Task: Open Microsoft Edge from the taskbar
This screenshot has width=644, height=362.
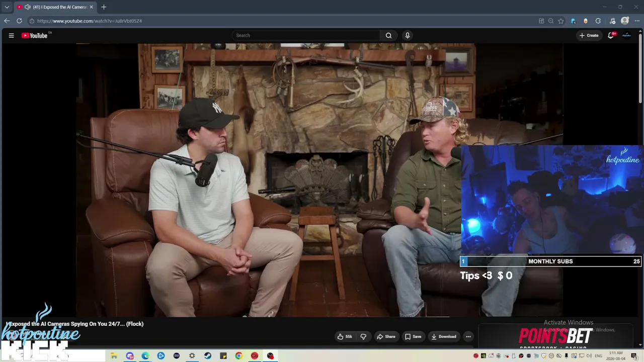Action: pyautogui.click(x=145, y=356)
